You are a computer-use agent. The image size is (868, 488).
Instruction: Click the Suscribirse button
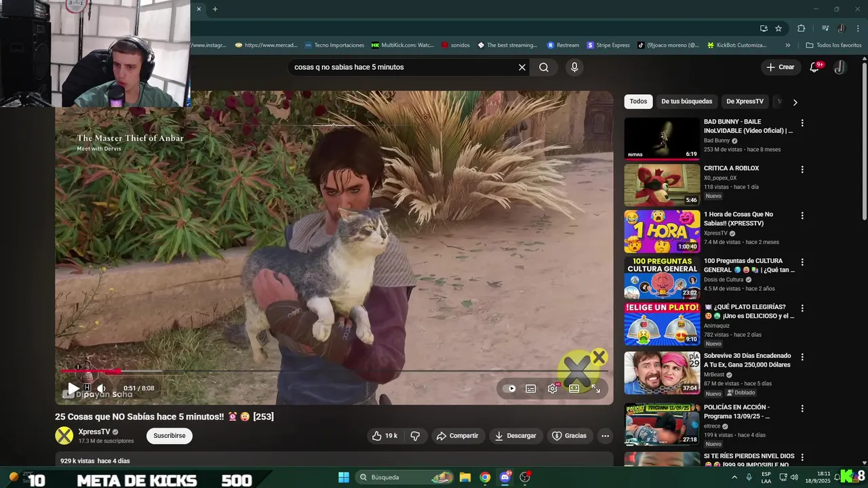pyautogui.click(x=169, y=436)
